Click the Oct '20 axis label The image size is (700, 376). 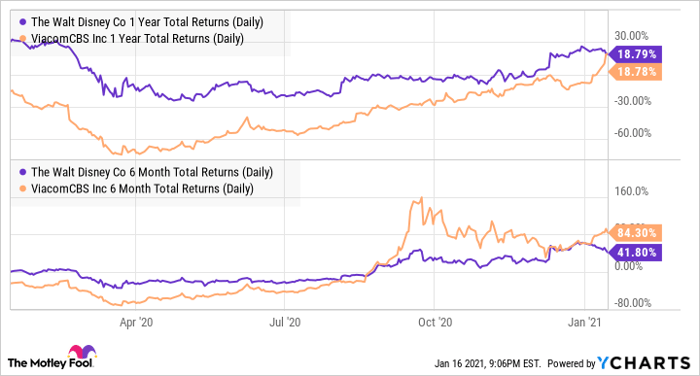(x=435, y=322)
